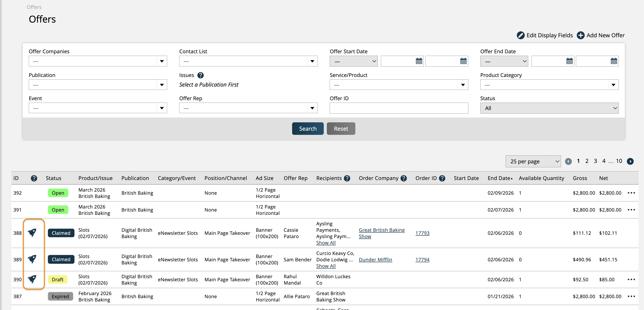Screen dimensions: 644x310
Task: Click the Edit Display Fields pencil icon
Action: (521, 35)
